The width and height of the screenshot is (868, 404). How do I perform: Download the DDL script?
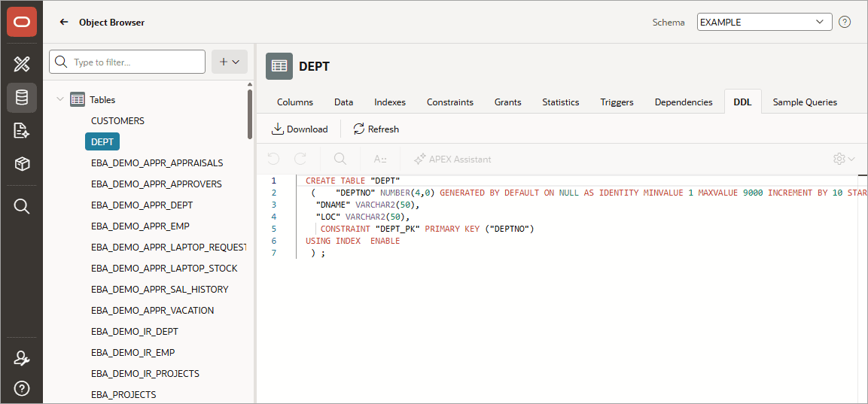pos(300,129)
